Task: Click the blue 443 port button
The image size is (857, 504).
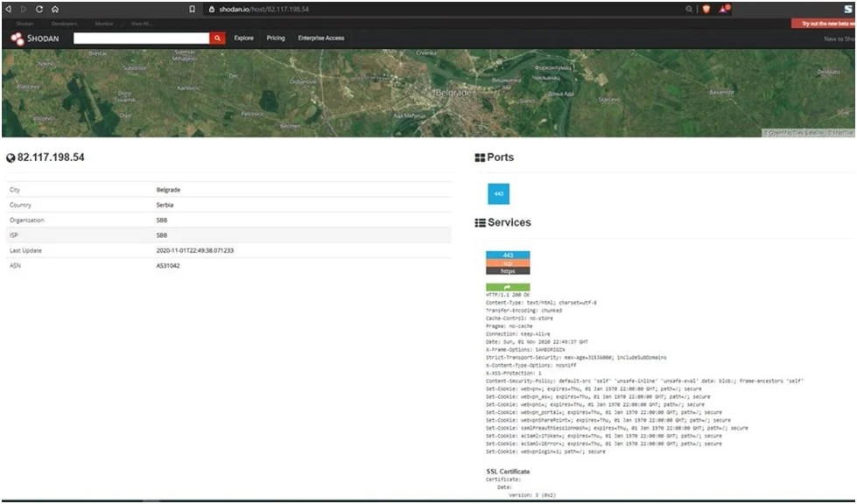Action: (x=498, y=193)
